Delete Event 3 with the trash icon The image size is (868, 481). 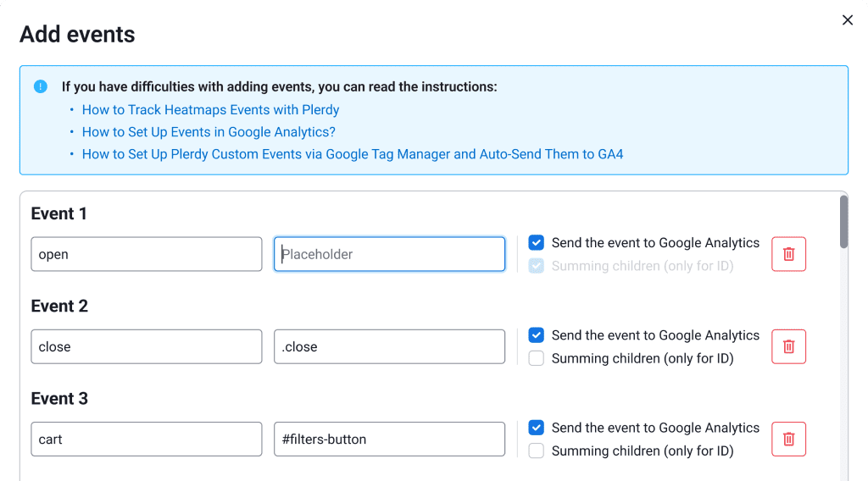[788, 439]
